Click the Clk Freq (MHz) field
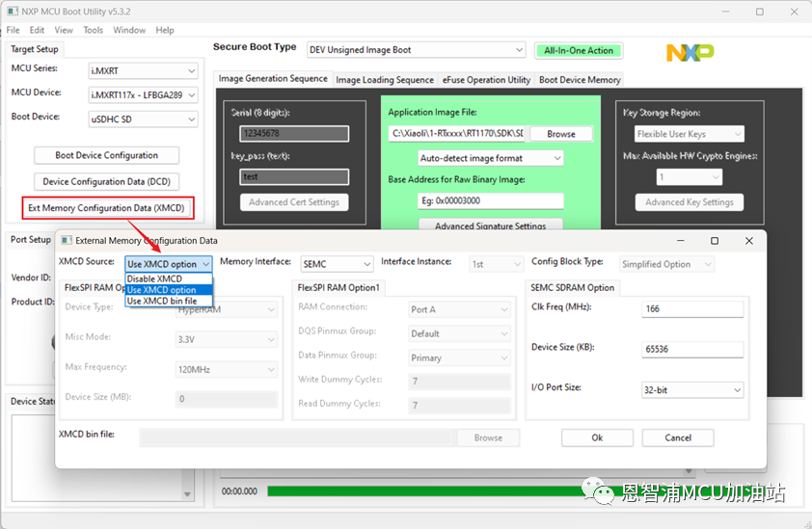 pos(692,309)
